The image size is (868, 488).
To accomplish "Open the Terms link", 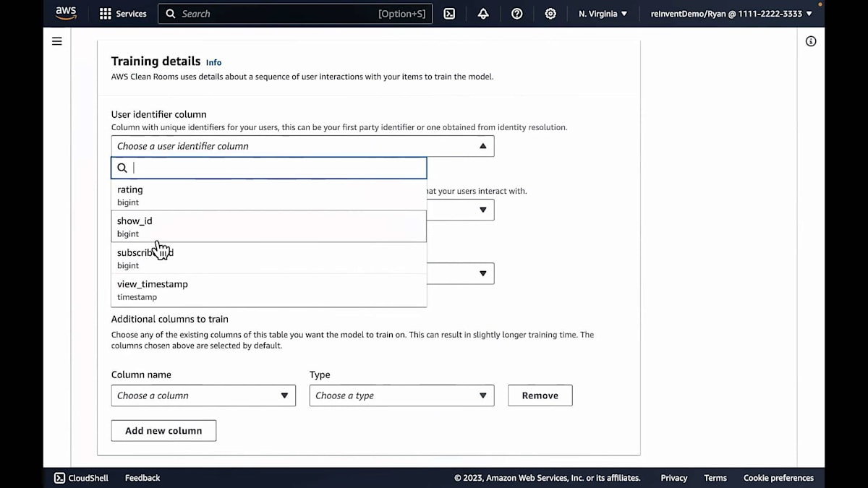I will coord(715,478).
